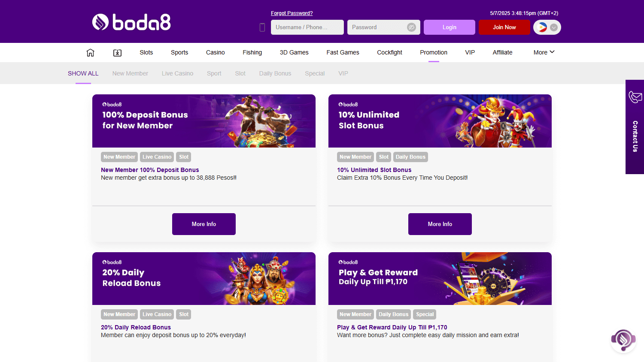Click Play & Get Reward Daily title link
This screenshot has width=644, height=362.
tap(392, 327)
